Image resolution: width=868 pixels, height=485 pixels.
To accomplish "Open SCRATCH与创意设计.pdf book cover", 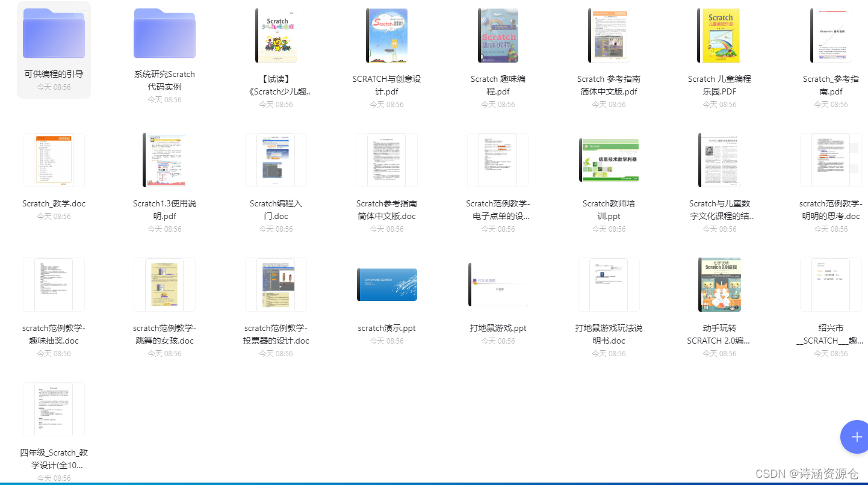I will pos(386,36).
